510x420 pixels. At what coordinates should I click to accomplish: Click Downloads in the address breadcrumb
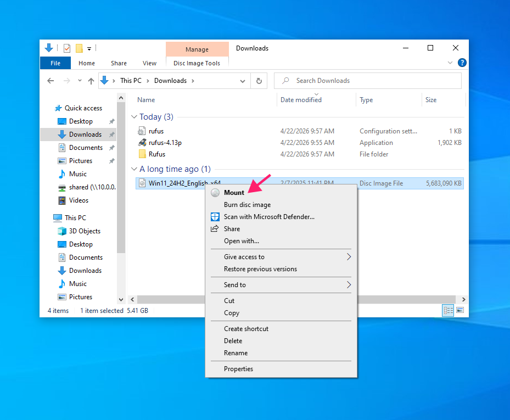click(170, 81)
